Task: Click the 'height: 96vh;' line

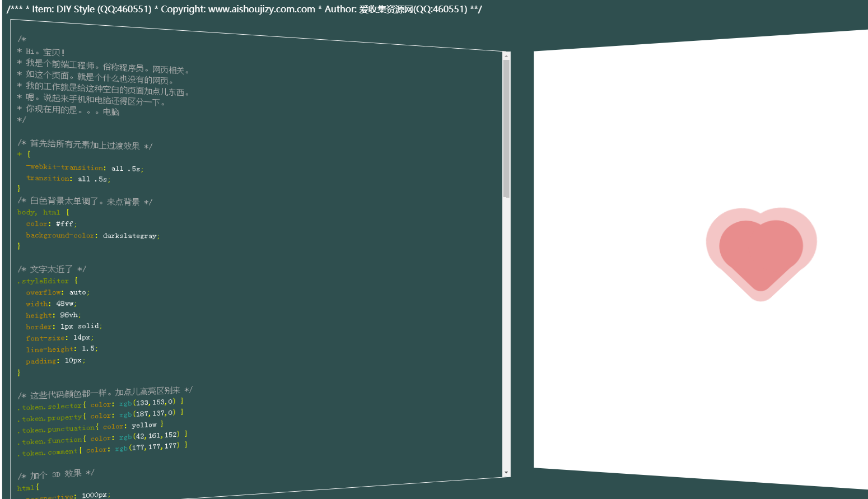Action: pyautogui.click(x=53, y=315)
